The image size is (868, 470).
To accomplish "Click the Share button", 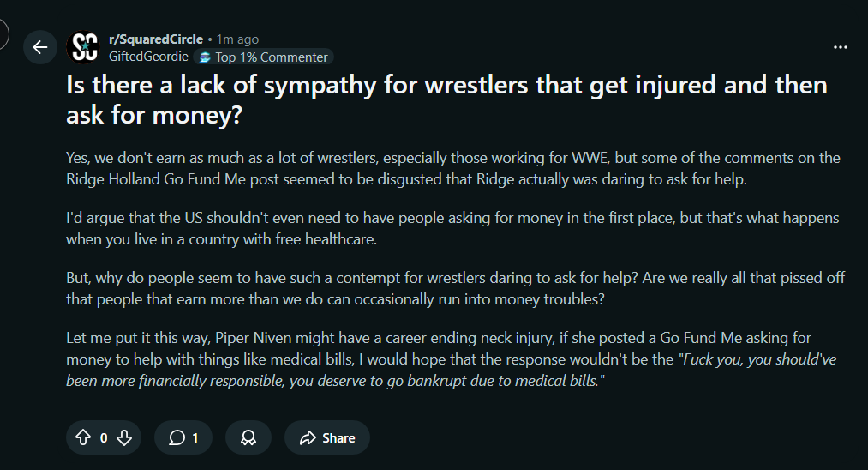I will (327, 437).
